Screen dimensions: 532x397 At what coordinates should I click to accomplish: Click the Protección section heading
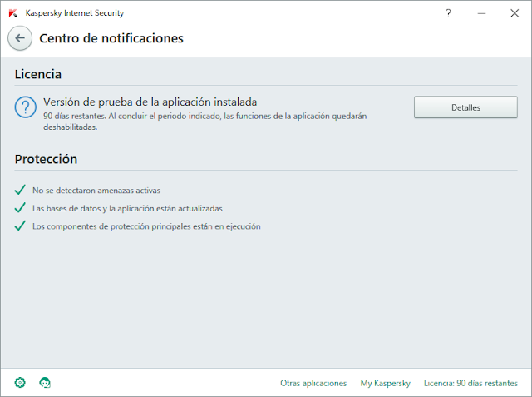coord(46,159)
